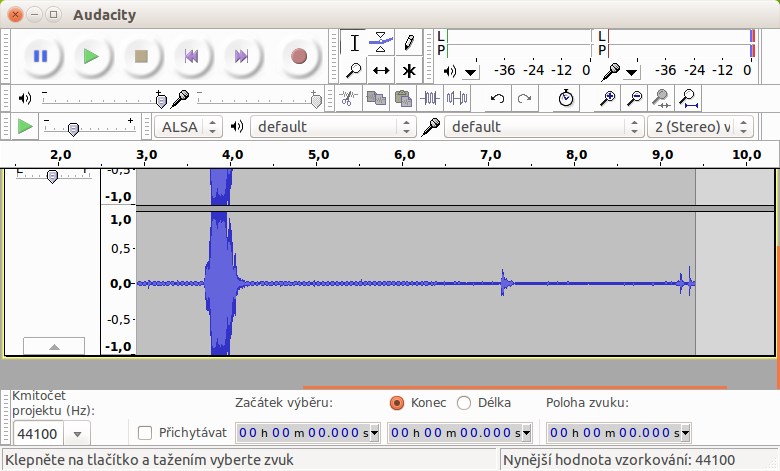780x471 pixels.
Task: Open the project rate 44100 dropdown
Action: 77,434
